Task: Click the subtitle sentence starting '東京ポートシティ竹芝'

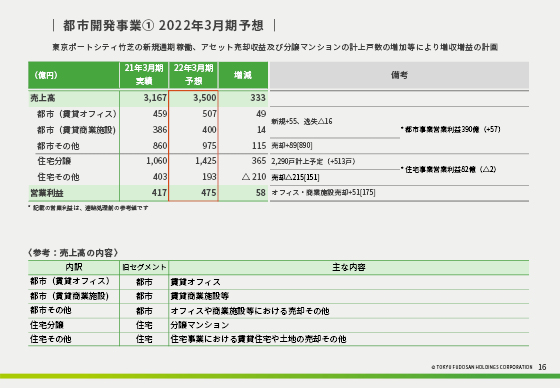Action: (275, 47)
